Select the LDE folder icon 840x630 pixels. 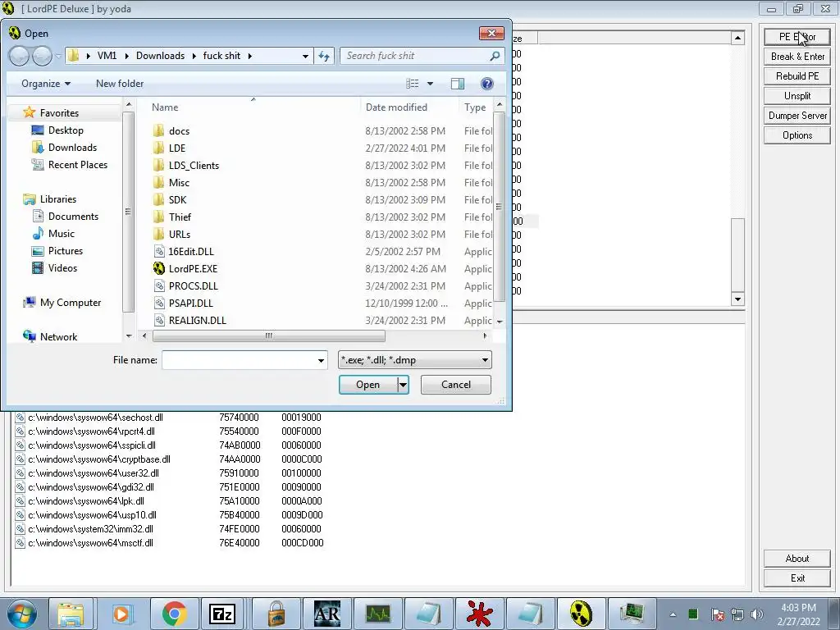(158, 148)
